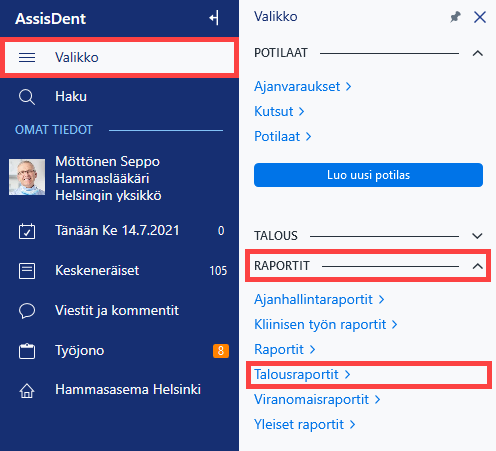
Task: Close the Valikko panel
Action: (480, 17)
